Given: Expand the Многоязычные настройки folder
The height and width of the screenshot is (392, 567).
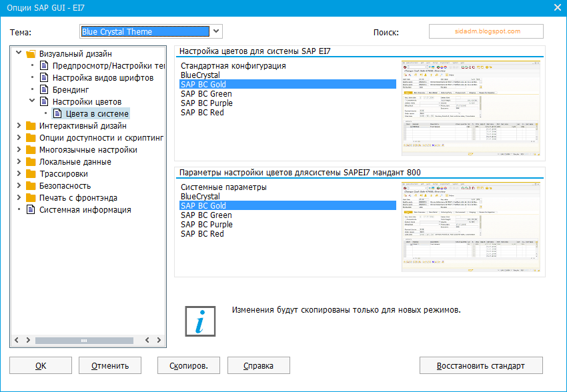Looking at the screenshot, I should (x=19, y=149).
